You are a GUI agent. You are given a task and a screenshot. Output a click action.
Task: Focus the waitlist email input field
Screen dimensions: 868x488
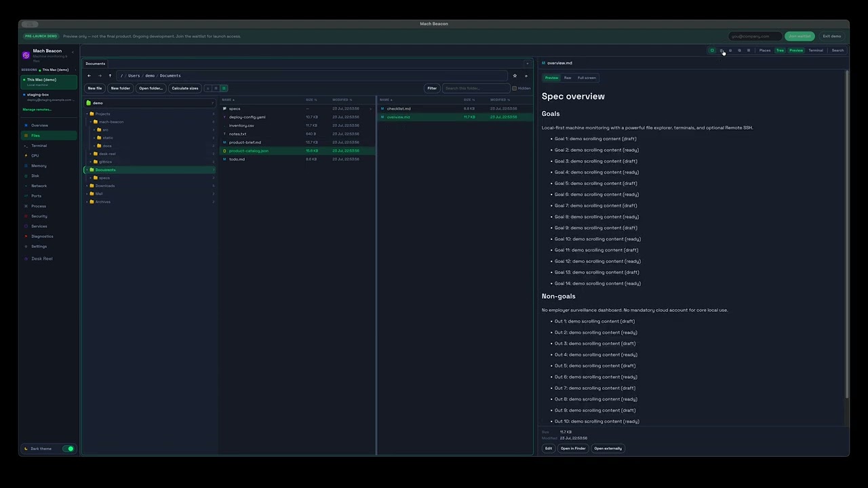pos(755,36)
